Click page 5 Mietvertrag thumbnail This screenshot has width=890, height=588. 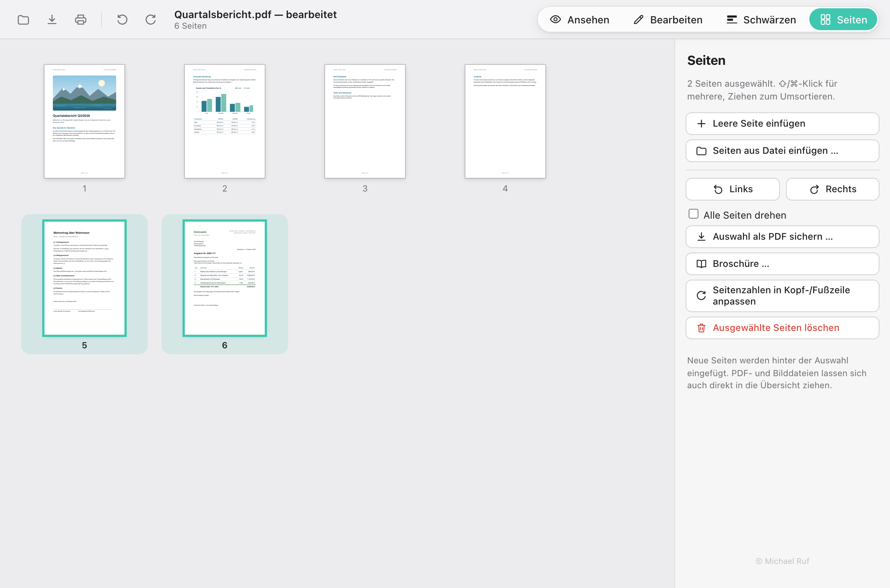pos(84,278)
